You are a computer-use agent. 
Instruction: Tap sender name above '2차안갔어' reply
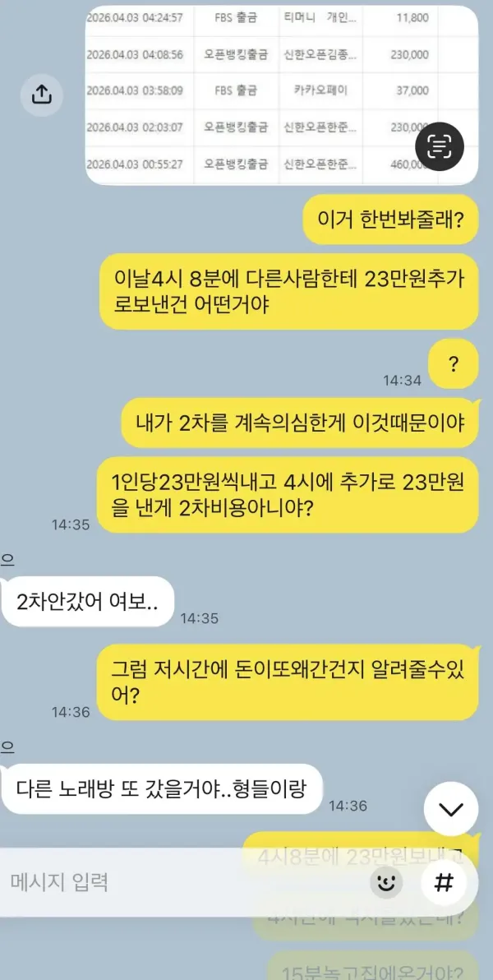[x=7, y=560]
